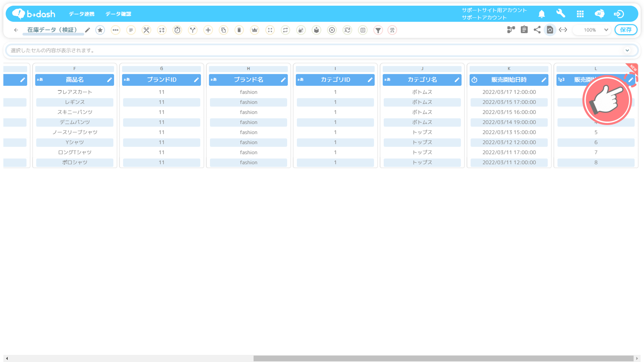Select the フレアスカート cell

click(x=75, y=92)
